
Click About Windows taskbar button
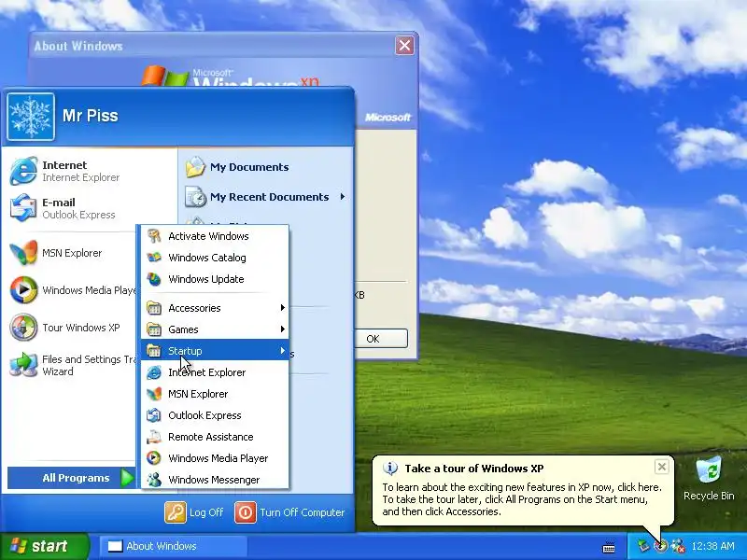(174, 546)
